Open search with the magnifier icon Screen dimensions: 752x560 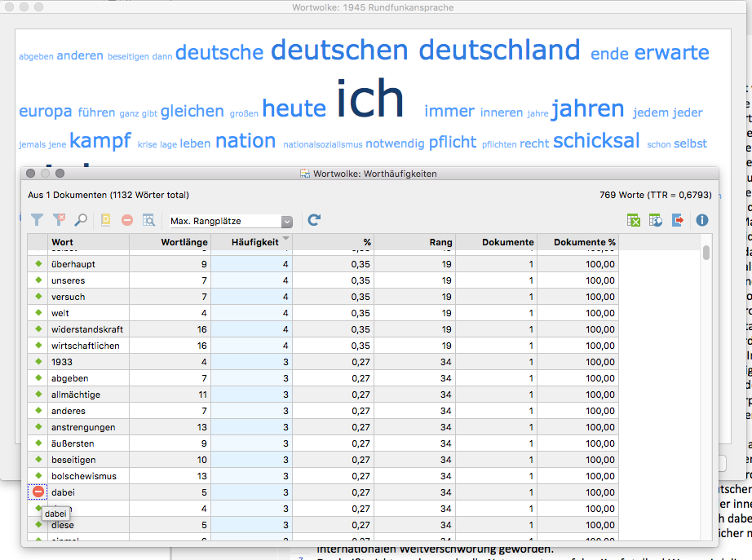click(81, 220)
